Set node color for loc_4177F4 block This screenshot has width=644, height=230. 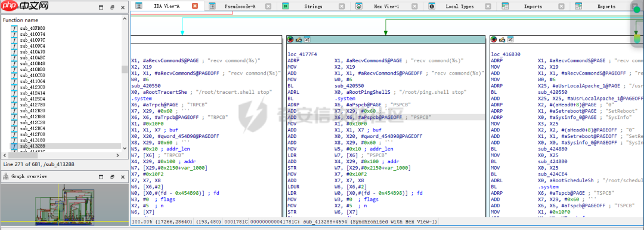tap(291, 39)
